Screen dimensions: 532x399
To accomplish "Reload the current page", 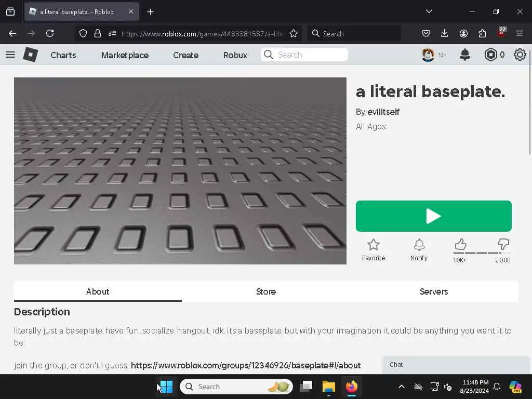I will 50,33.
